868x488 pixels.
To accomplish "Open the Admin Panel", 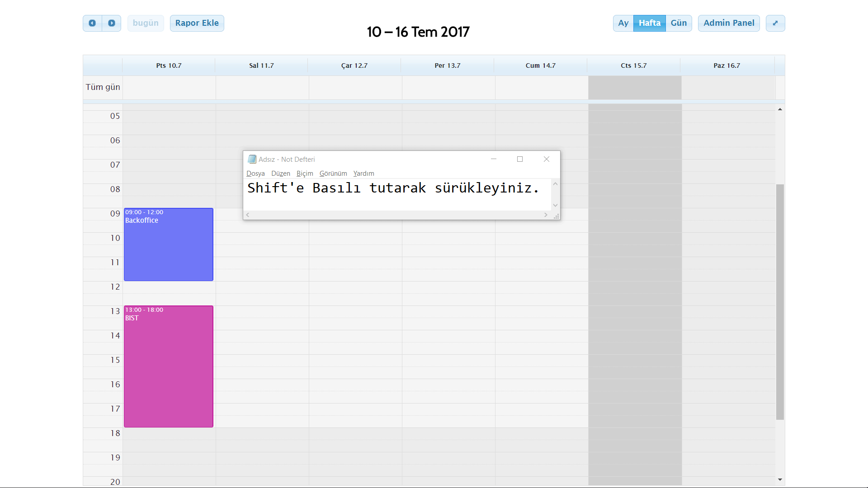I will pos(729,23).
